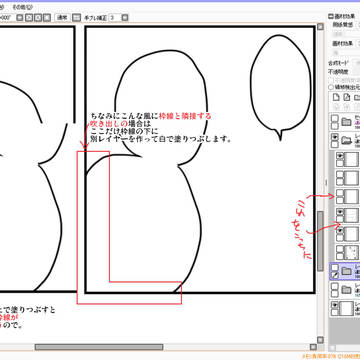Select thumbnail of fourth layer inside open folder
Image resolution: width=360 pixels, height=360 pixels.
pyautogui.click(x=352, y=215)
